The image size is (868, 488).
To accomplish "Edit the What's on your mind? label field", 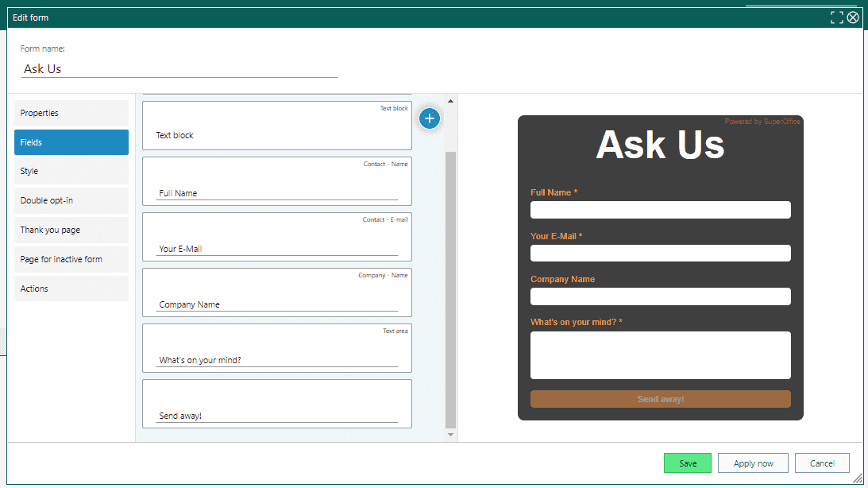I will pos(277,360).
